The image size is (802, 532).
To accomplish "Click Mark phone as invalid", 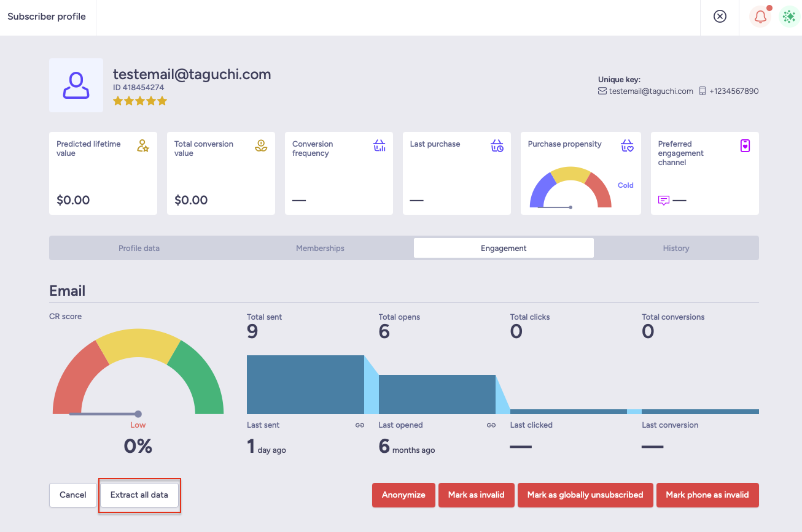I will [x=707, y=495].
